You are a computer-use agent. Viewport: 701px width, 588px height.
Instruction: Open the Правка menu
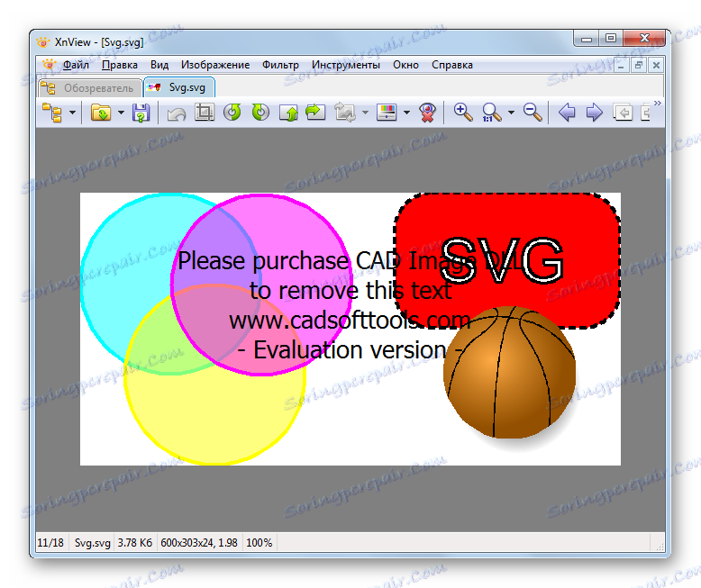point(119,65)
